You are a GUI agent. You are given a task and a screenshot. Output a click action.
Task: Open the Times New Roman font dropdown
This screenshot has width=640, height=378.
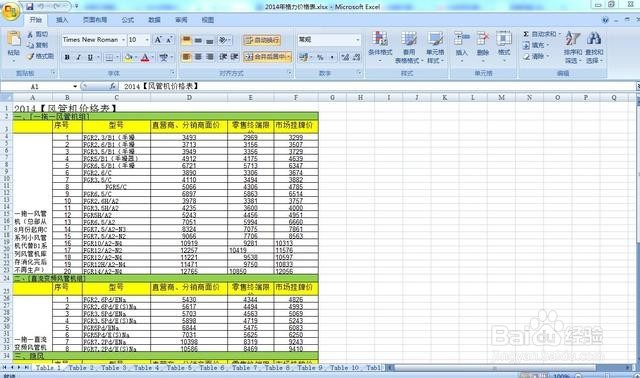pos(123,40)
